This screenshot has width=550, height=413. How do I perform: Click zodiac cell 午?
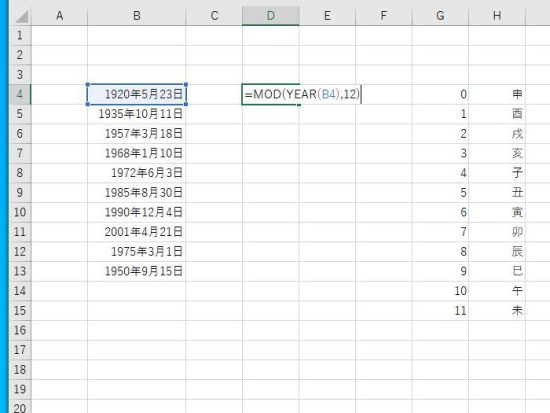tap(497, 291)
